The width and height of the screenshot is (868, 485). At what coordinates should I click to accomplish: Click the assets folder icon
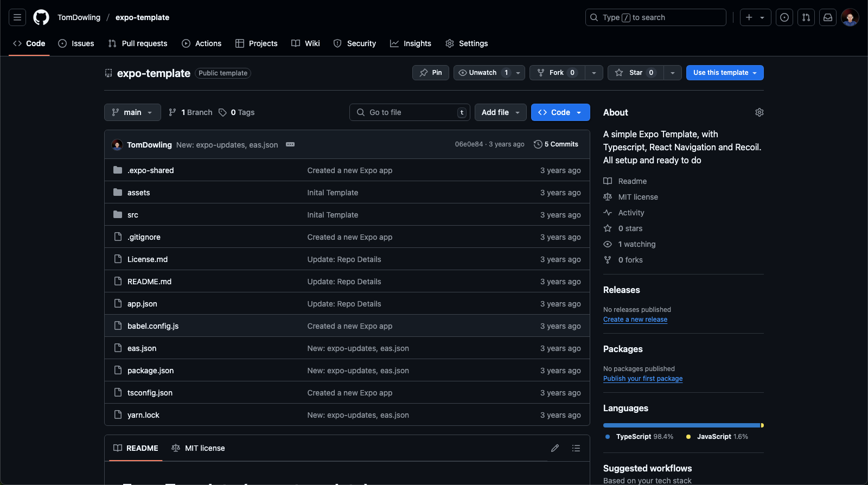click(118, 193)
